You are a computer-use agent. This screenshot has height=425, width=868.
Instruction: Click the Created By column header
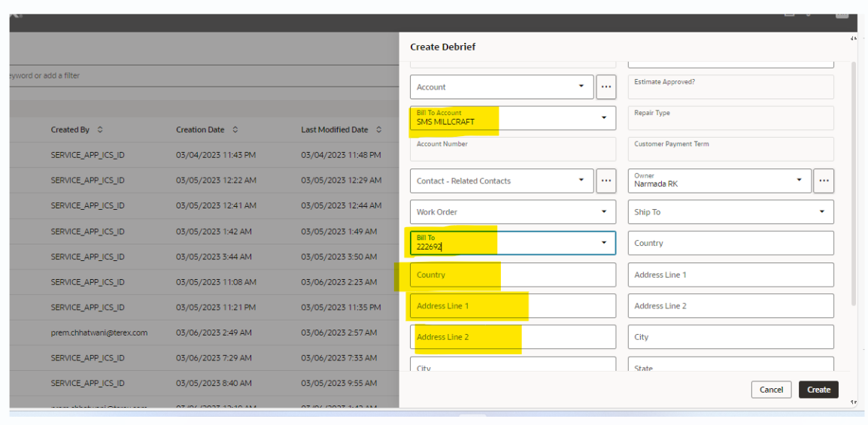point(70,129)
